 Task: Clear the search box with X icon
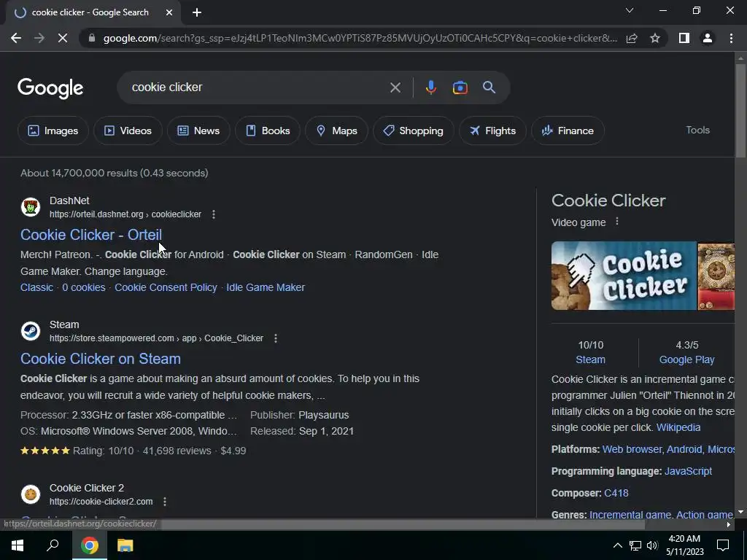395,87
